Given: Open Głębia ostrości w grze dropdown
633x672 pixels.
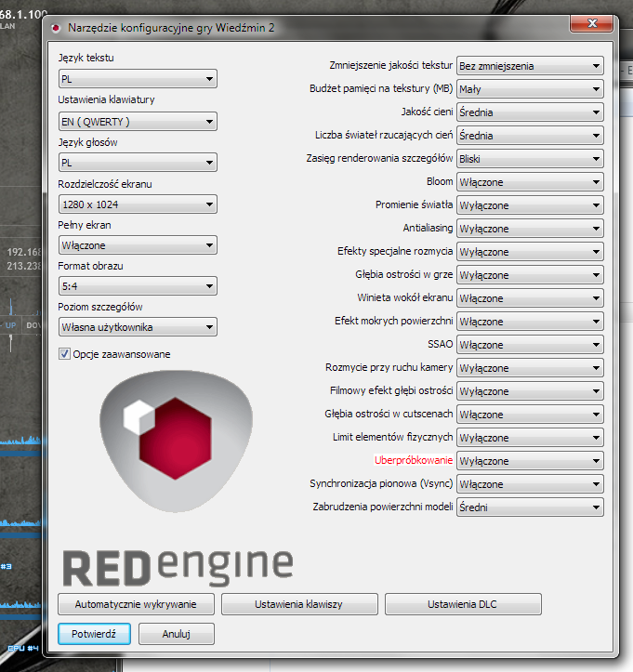Looking at the screenshot, I should [x=530, y=275].
